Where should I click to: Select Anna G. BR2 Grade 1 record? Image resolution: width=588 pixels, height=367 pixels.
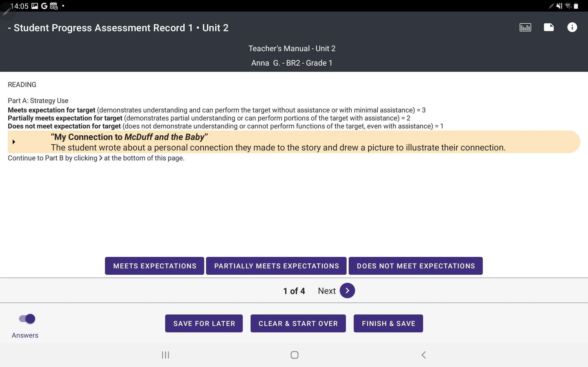pyautogui.click(x=292, y=63)
